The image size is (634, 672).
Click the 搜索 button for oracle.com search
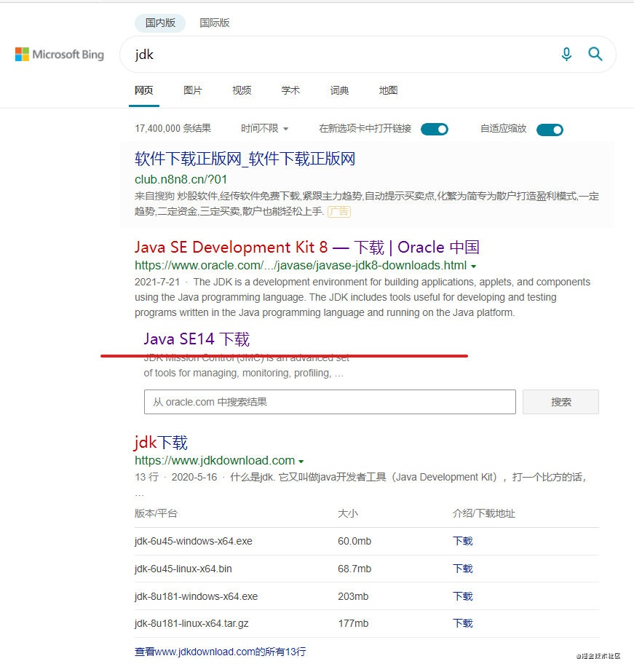(560, 401)
